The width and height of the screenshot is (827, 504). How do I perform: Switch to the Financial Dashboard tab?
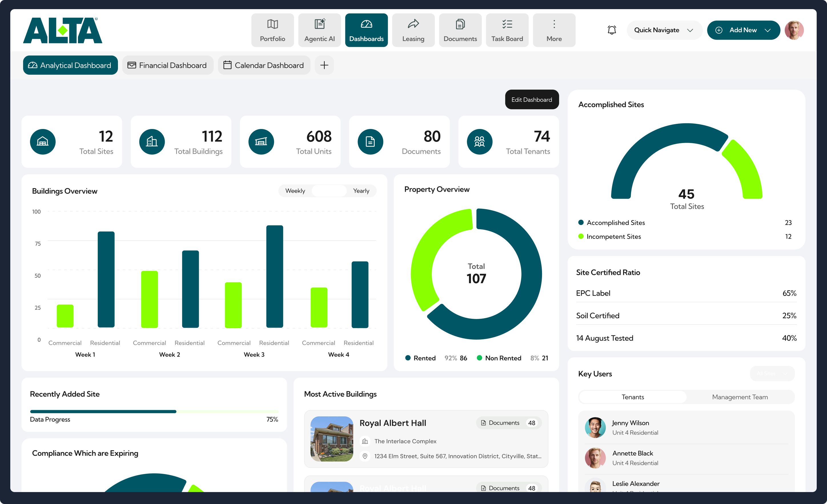167,65
